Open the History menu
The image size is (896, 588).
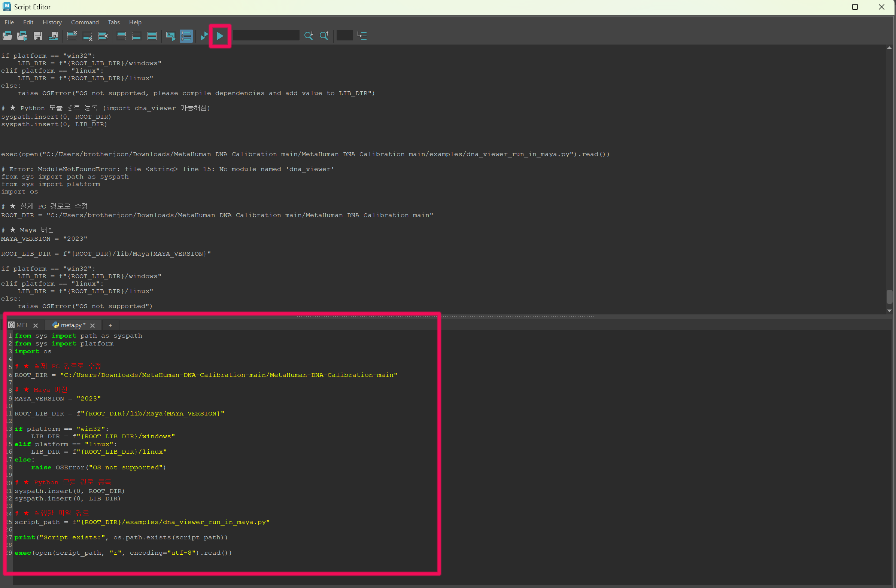[52, 22]
